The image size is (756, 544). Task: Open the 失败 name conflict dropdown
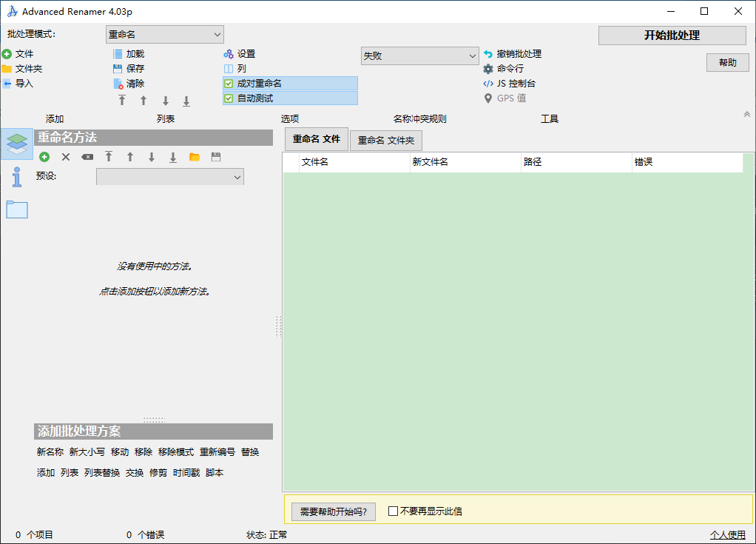[419, 56]
